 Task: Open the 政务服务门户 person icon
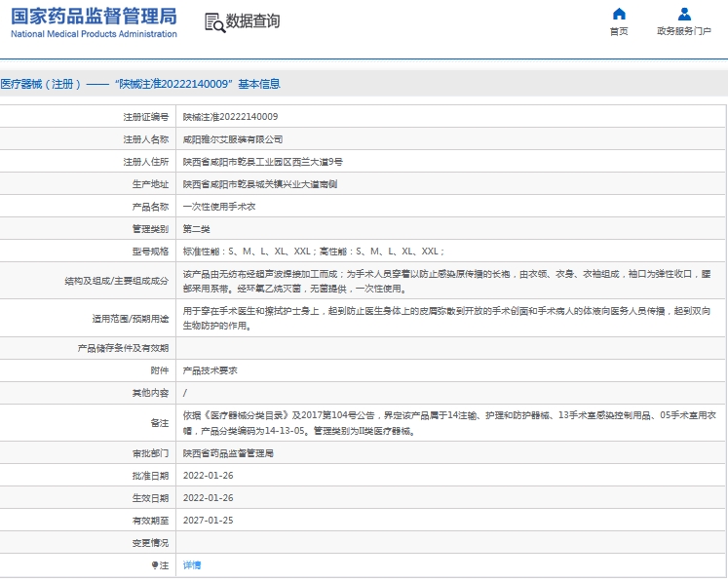[x=684, y=14]
